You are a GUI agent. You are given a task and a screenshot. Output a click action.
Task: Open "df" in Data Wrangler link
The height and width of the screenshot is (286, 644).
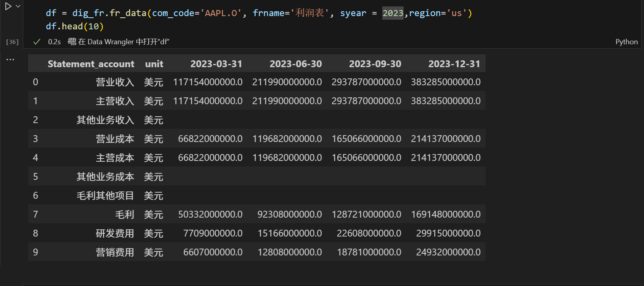pos(123,41)
